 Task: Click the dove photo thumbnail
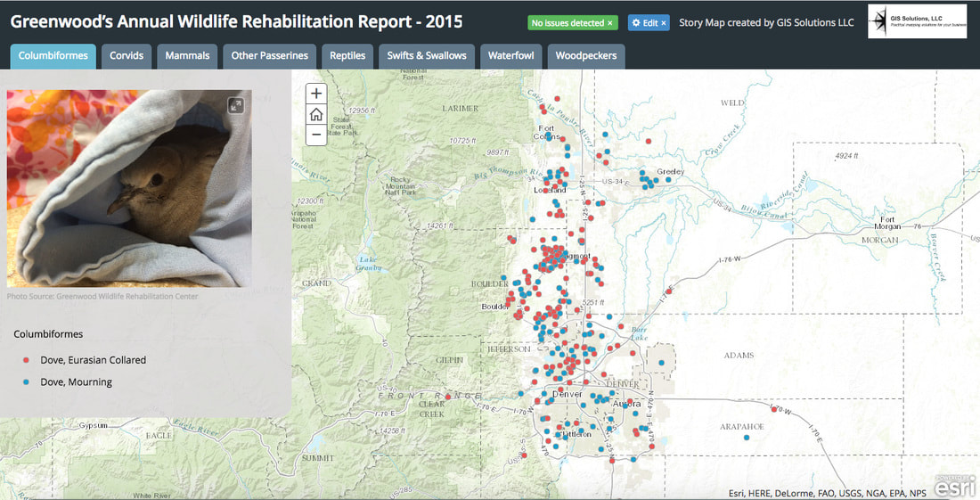(129, 187)
